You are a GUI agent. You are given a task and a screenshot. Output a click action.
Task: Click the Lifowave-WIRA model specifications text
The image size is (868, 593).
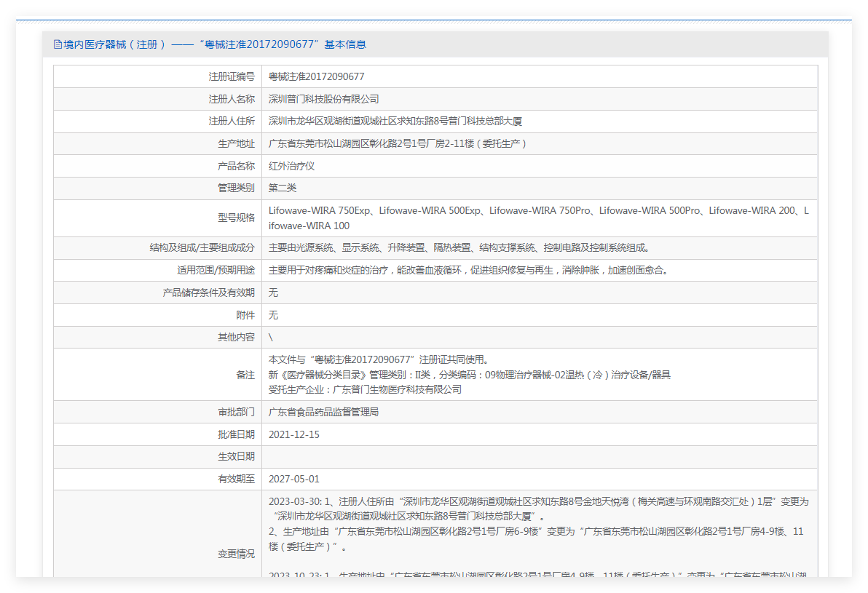(x=538, y=218)
